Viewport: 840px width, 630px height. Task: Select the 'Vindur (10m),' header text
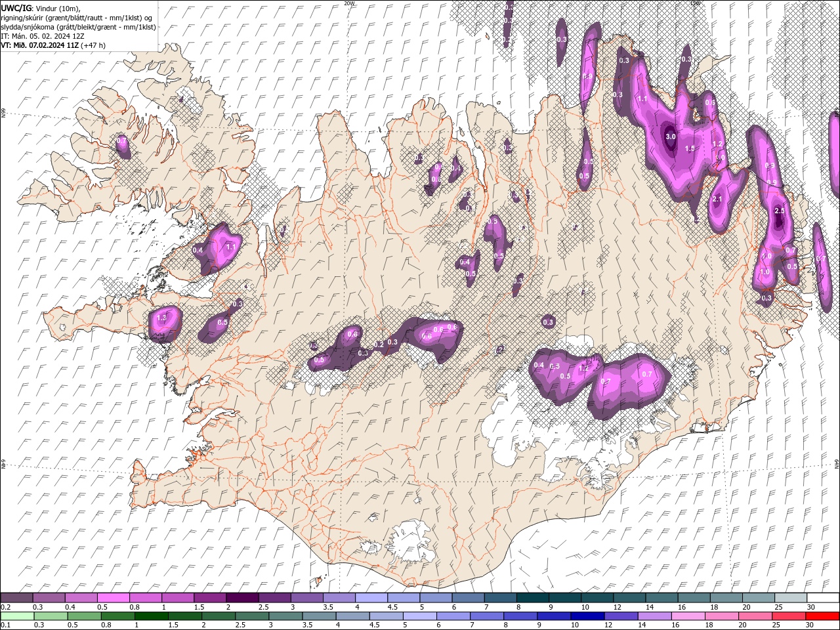(x=57, y=8)
